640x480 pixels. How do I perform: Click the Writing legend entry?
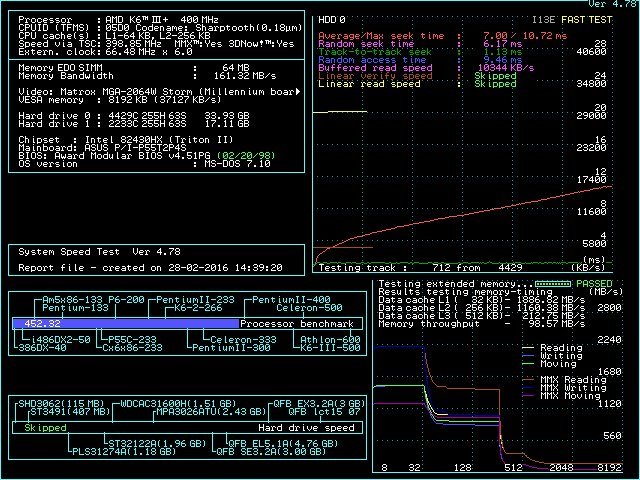(561, 356)
